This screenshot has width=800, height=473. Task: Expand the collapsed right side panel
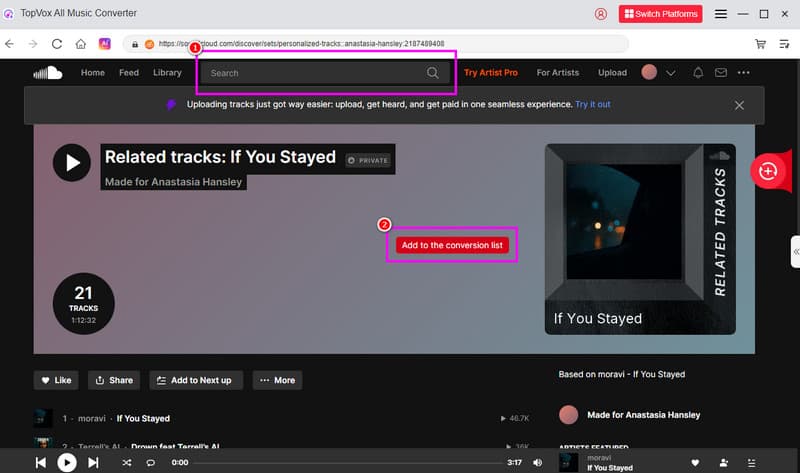[x=795, y=252]
